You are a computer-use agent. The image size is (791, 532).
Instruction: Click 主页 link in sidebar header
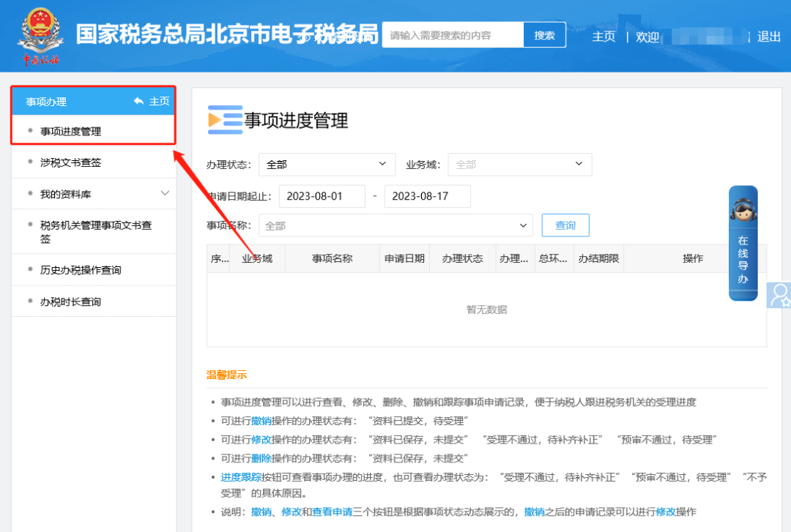click(160, 102)
